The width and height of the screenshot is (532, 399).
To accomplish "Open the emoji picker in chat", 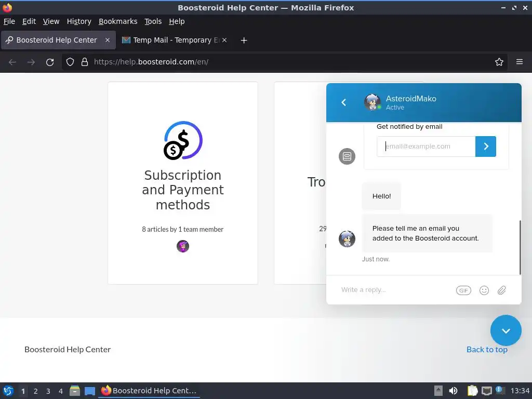I will click(x=484, y=290).
